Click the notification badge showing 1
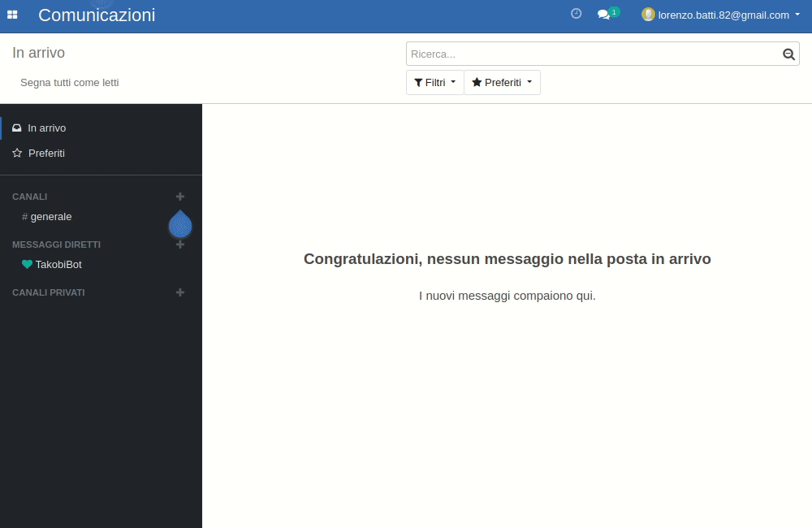Image resolution: width=812 pixels, height=528 pixels. tap(614, 12)
